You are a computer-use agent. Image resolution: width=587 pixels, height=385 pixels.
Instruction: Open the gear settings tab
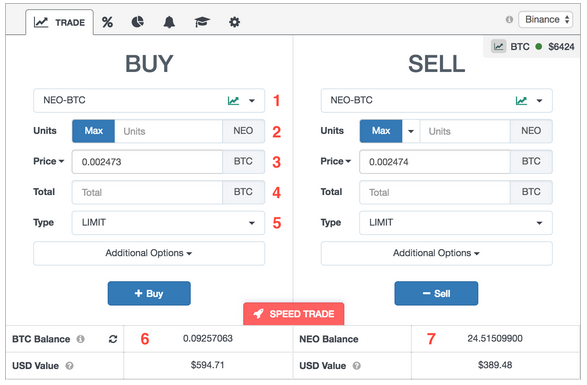(234, 22)
